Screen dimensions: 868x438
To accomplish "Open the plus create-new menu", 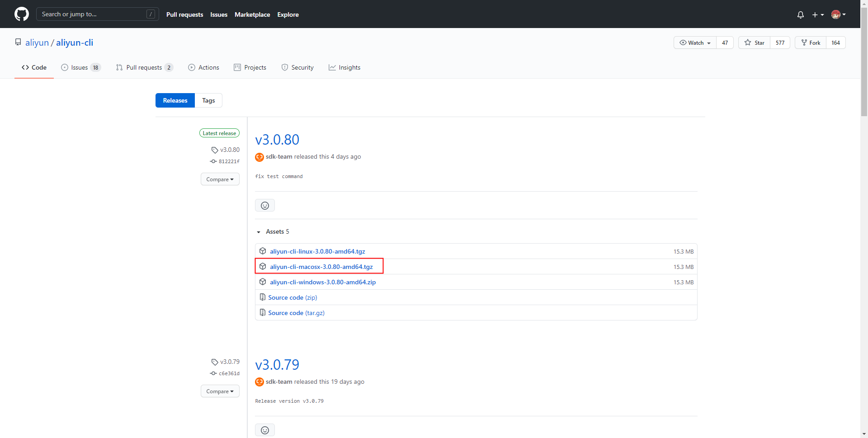I will click(x=818, y=14).
